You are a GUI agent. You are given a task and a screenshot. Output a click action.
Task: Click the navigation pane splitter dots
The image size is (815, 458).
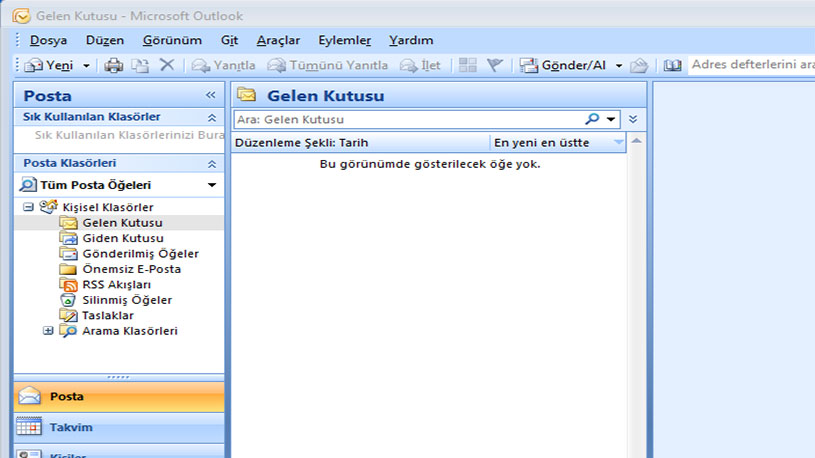(x=119, y=377)
